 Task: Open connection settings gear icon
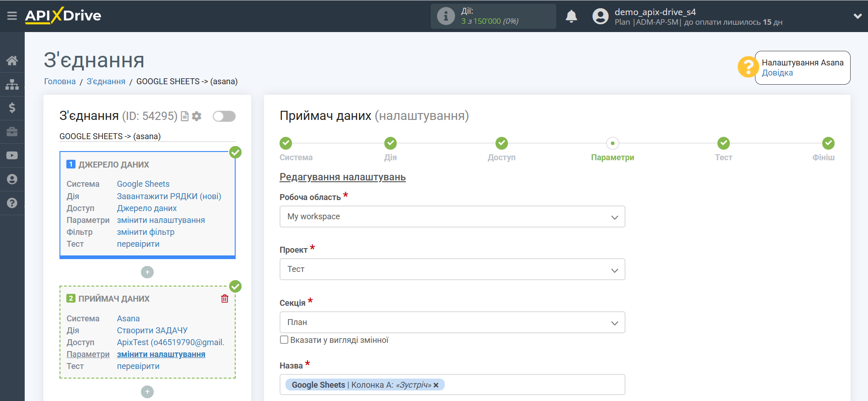tap(197, 116)
